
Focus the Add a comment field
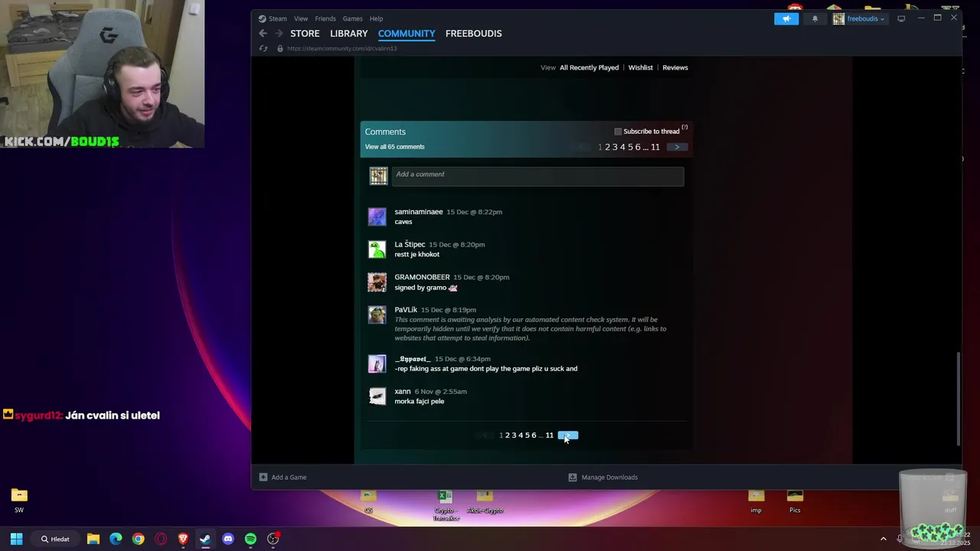click(x=537, y=175)
